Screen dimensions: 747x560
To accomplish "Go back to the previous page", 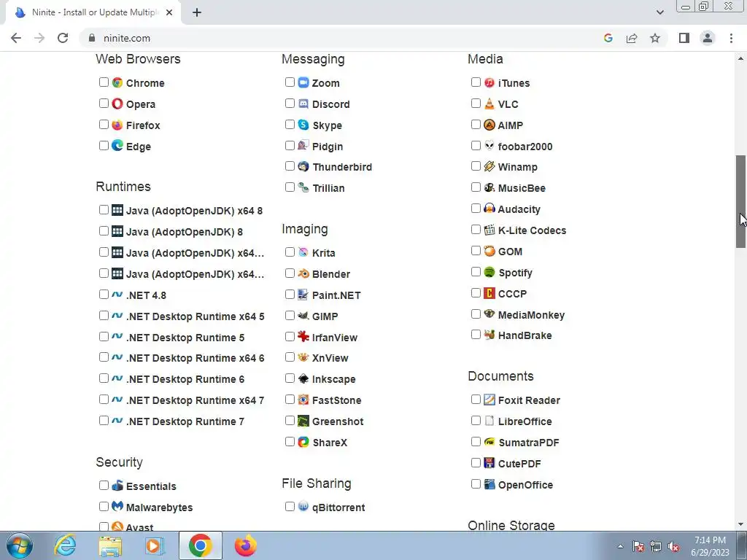I will pyautogui.click(x=16, y=38).
